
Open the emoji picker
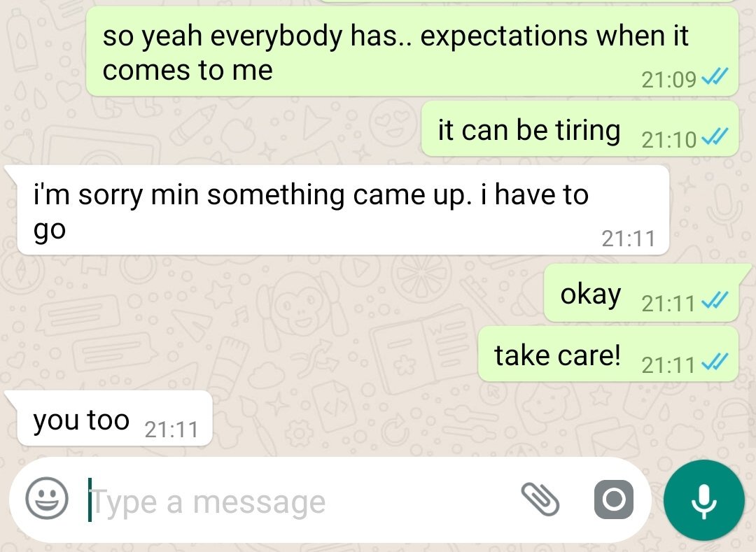pyautogui.click(x=47, y=499)
